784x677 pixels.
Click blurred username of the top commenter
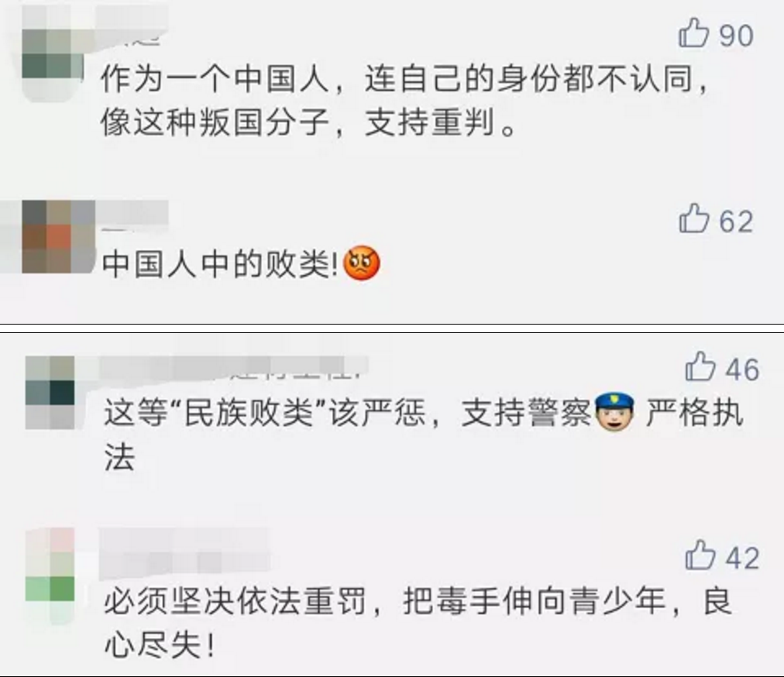point(132,26)
